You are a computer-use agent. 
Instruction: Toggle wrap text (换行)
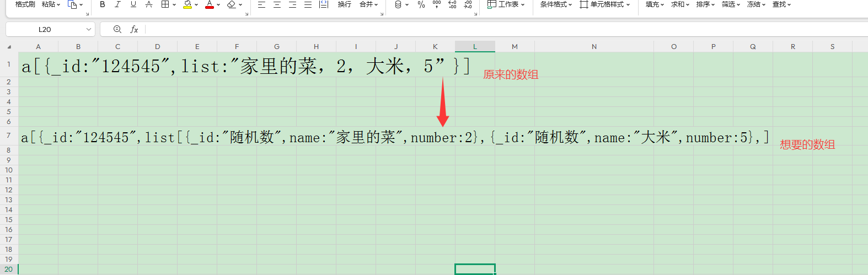pos(344,4)
